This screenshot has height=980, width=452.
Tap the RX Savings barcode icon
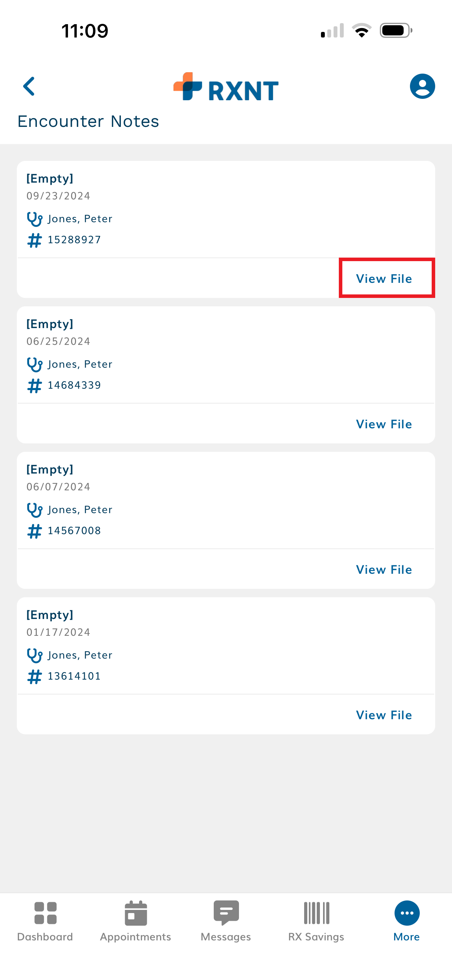pos(316,913)
